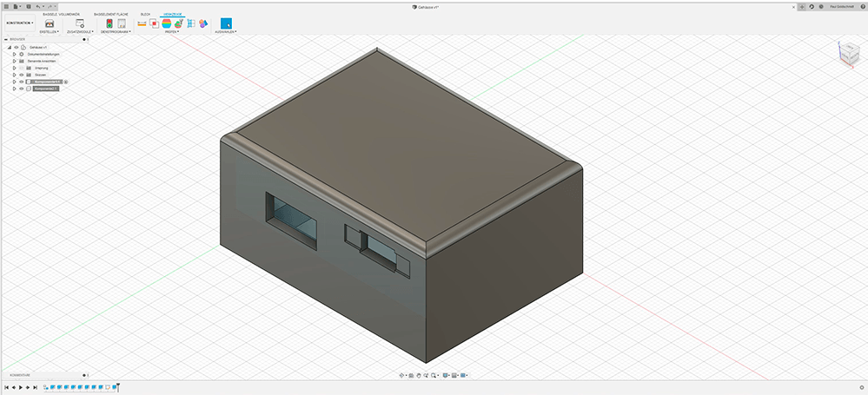Click the Erstellen toolbar icon
Screen dimensions: 868x395
coord(50,23)
